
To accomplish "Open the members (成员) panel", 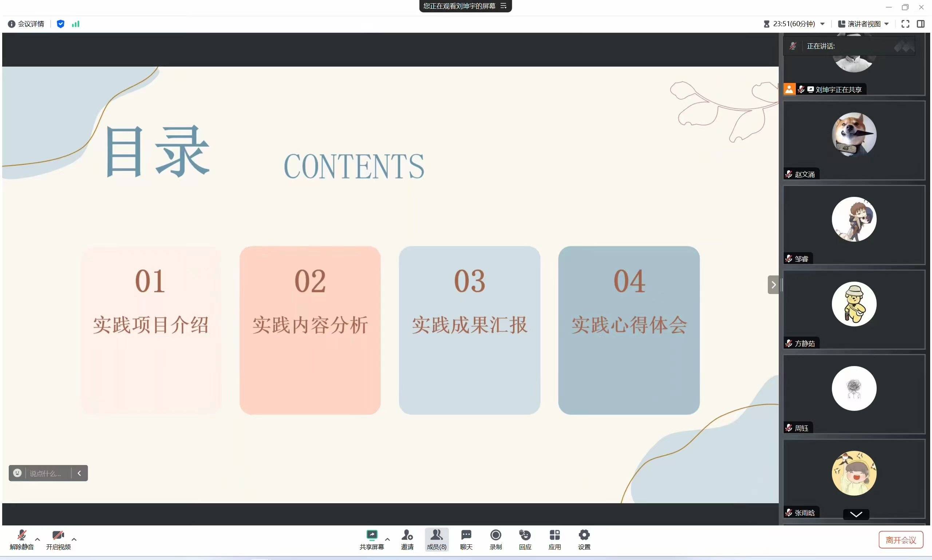I will 437,536.
